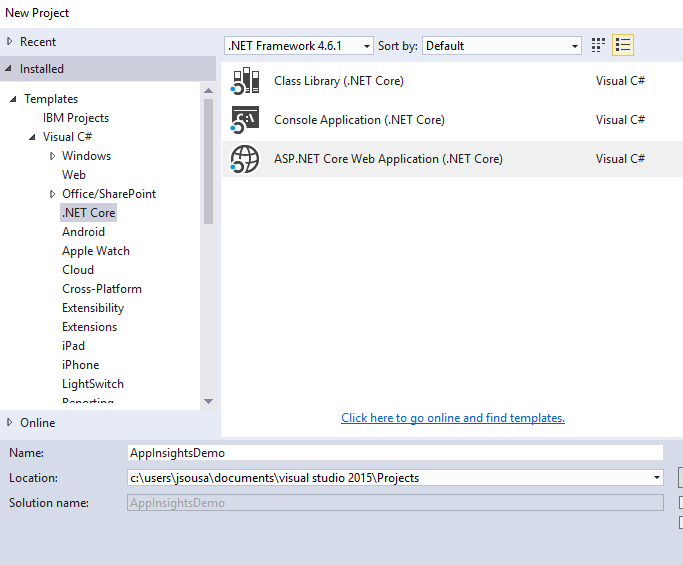Select the .NET Core category

pyautogui.click(x=88, y=213)
